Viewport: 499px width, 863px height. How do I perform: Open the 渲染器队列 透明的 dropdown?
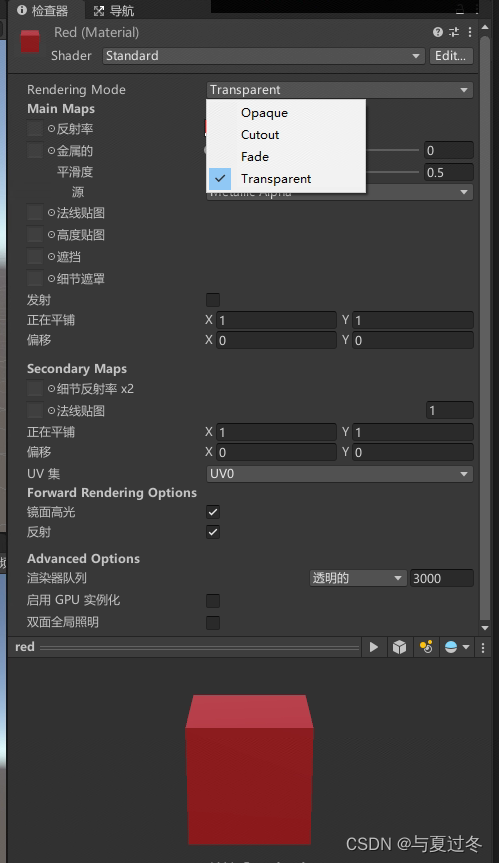358,578
